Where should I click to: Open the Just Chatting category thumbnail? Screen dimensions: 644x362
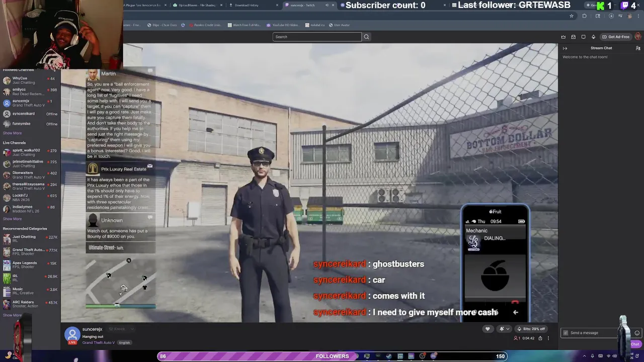click(7, 239)
